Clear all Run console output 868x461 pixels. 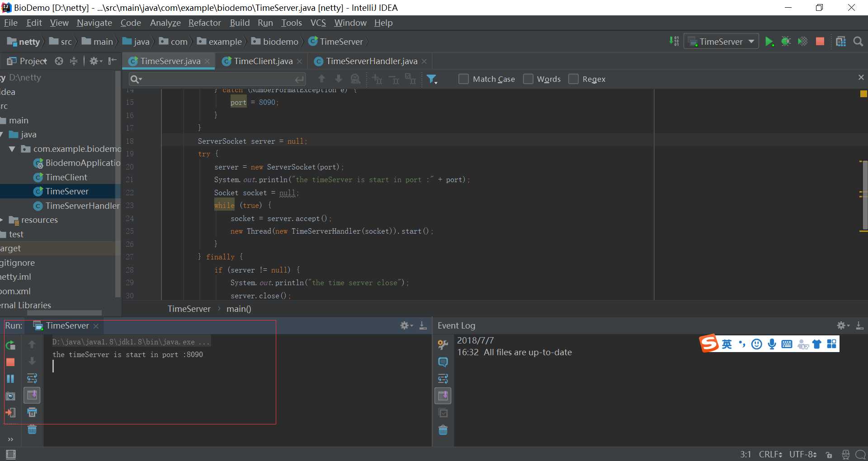click(32, 429)
